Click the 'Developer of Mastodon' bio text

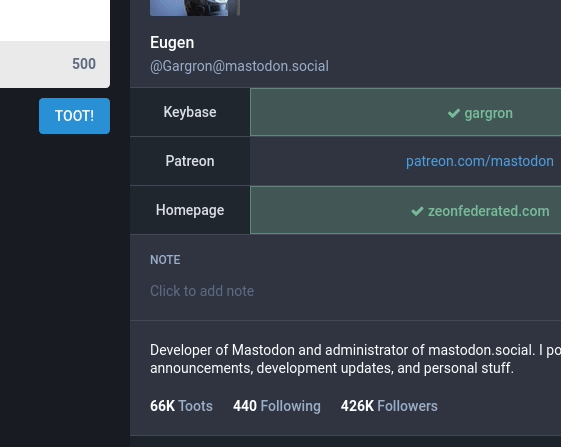click(355, 359)
